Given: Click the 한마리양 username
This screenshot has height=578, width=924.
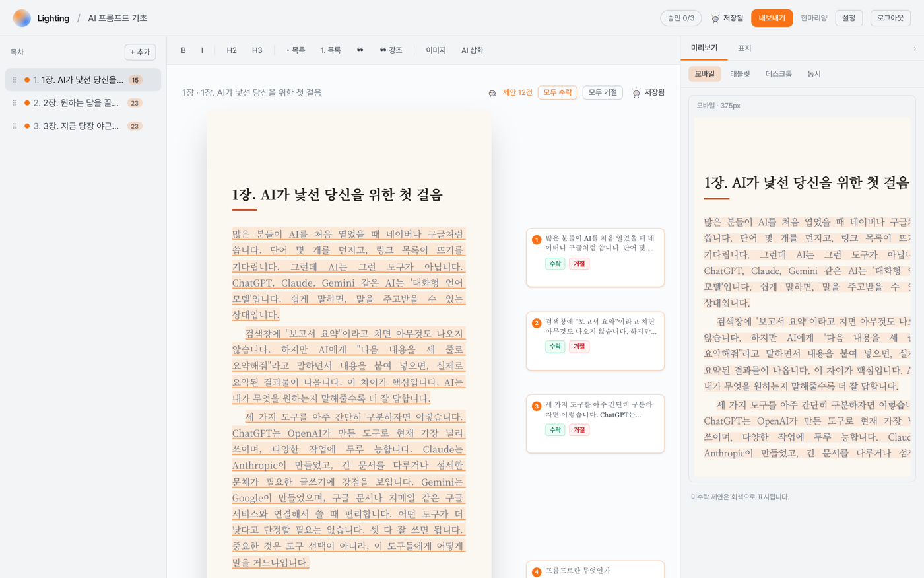Looking at the screenshot, I should pos(814,18).
